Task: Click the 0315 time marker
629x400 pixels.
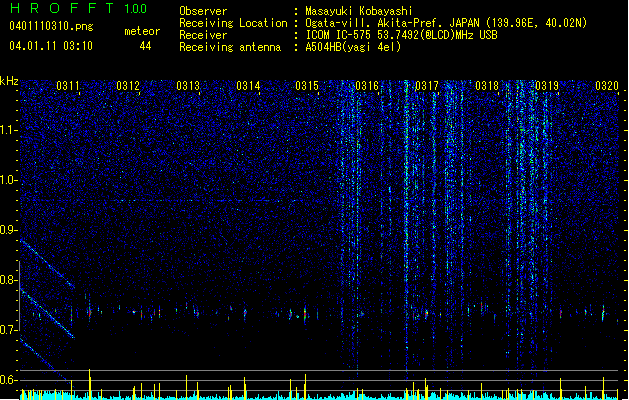Action: (x=307, y=86)
